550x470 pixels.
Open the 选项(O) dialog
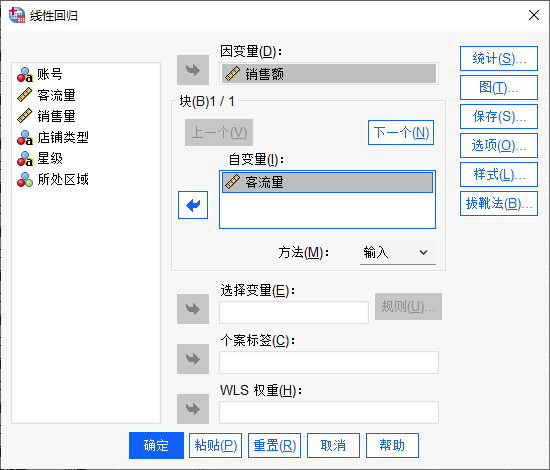(499, 145)
